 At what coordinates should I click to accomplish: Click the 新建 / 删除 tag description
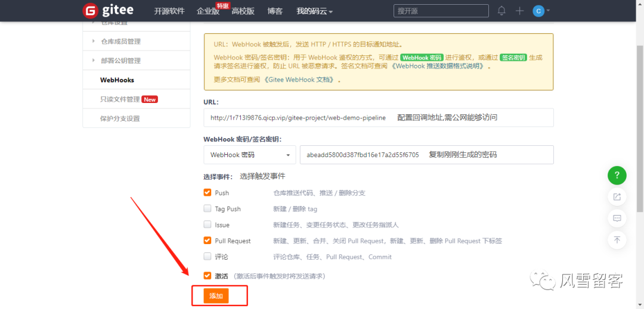click(295, 209)
